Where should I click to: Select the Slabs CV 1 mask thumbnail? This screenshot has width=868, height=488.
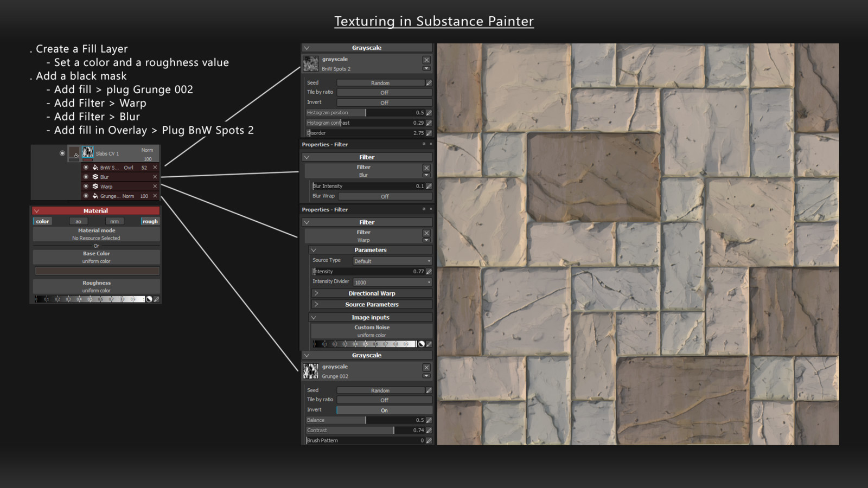(x=87, y=153)
